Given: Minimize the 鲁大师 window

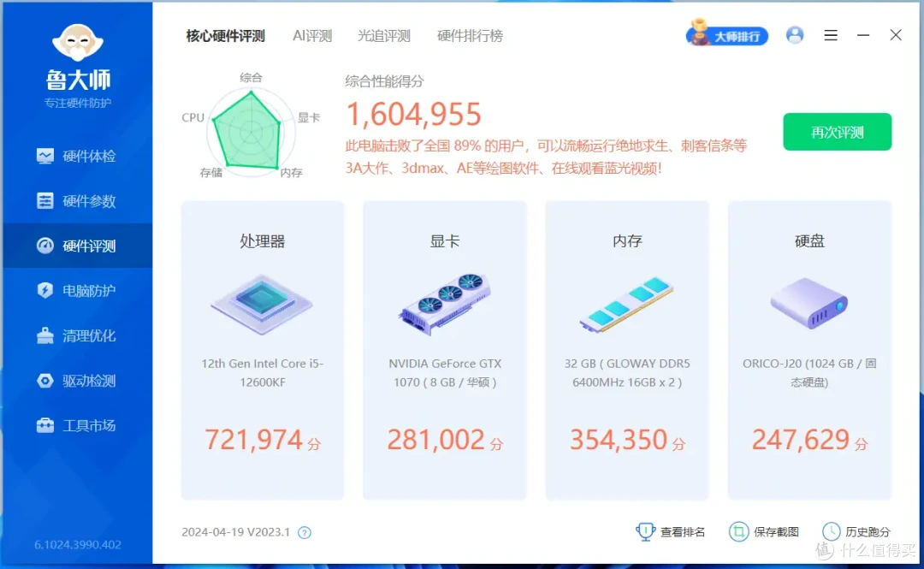Looking at the screenshot, I should [x=863, y=35].
